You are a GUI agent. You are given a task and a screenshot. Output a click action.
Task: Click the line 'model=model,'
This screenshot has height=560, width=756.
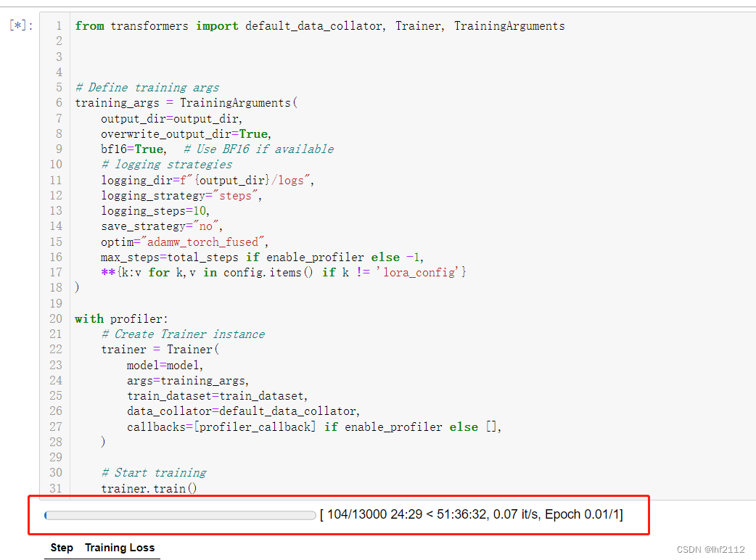click(165, 366)
